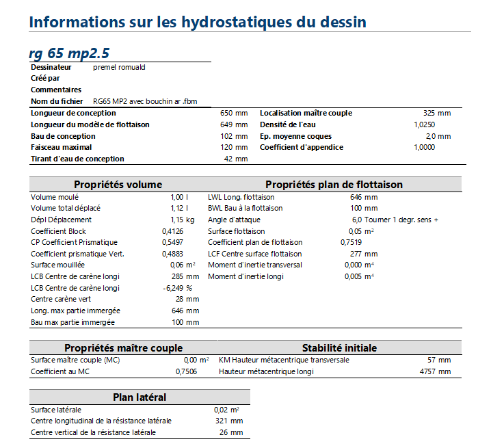Click 'Coefficient Block' value 0,4126

(172, 231)
